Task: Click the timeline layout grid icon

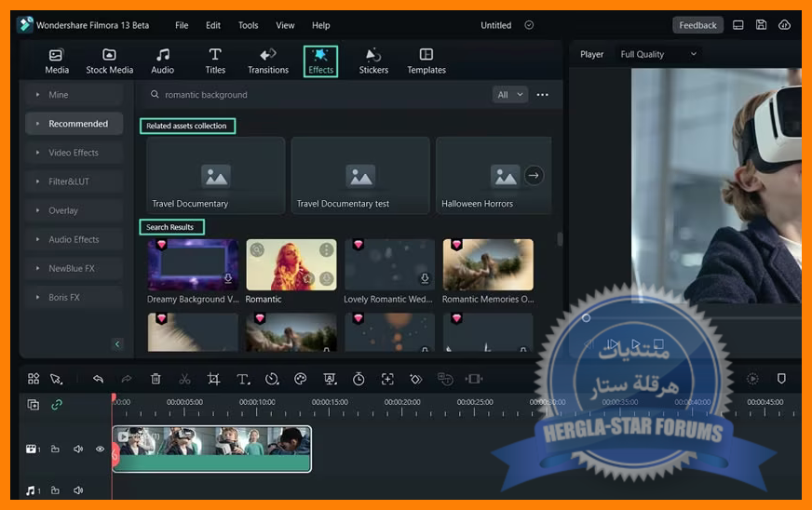Action: tap(34, 379)
